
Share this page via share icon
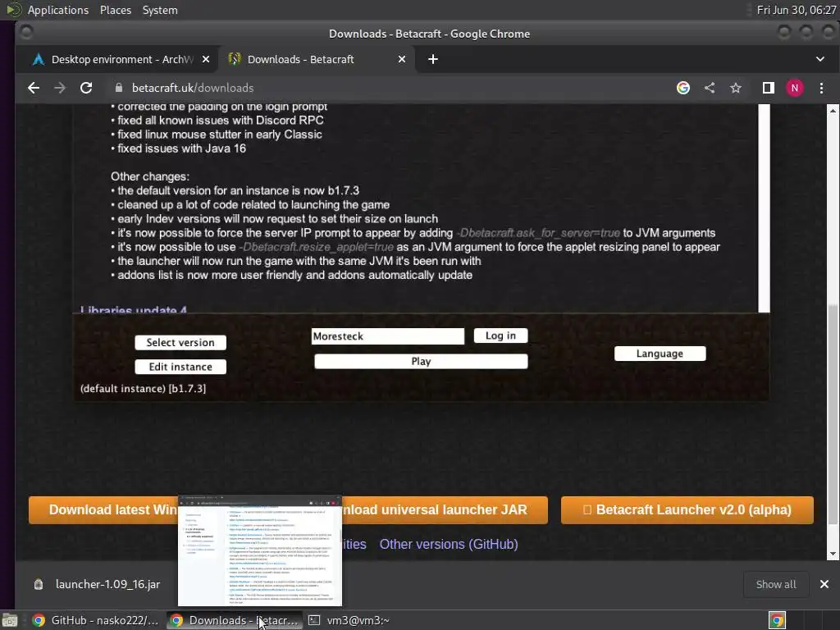click(x=710, y=88)
